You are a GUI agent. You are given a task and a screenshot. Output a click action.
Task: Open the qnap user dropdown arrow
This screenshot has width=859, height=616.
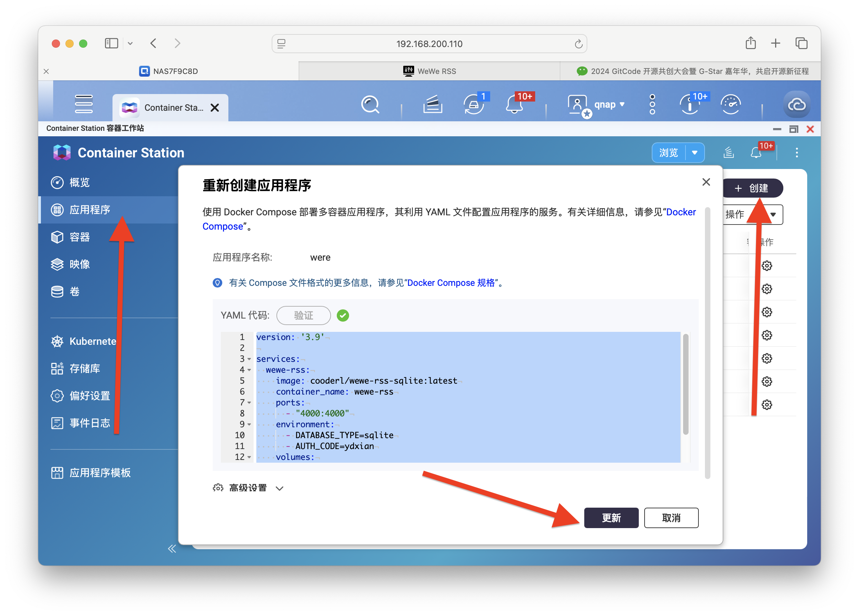622,105
